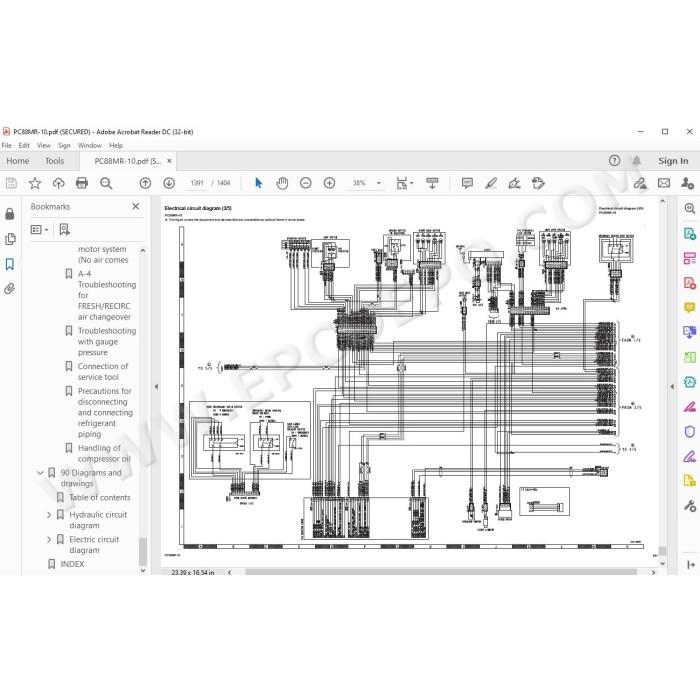The width and height of the screenshot is (700, 700).
Task: Go to next page arrow
Action: click(x=169, y=183)
